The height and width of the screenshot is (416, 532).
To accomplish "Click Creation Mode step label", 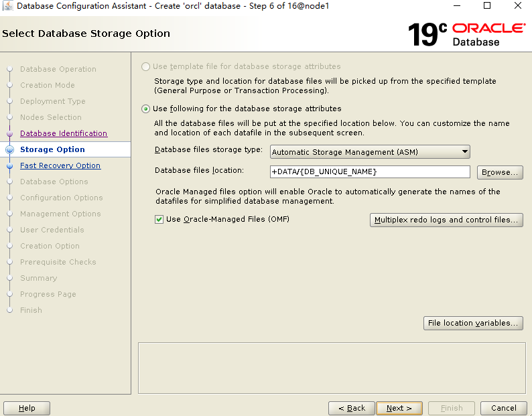I will click(48, 85).
